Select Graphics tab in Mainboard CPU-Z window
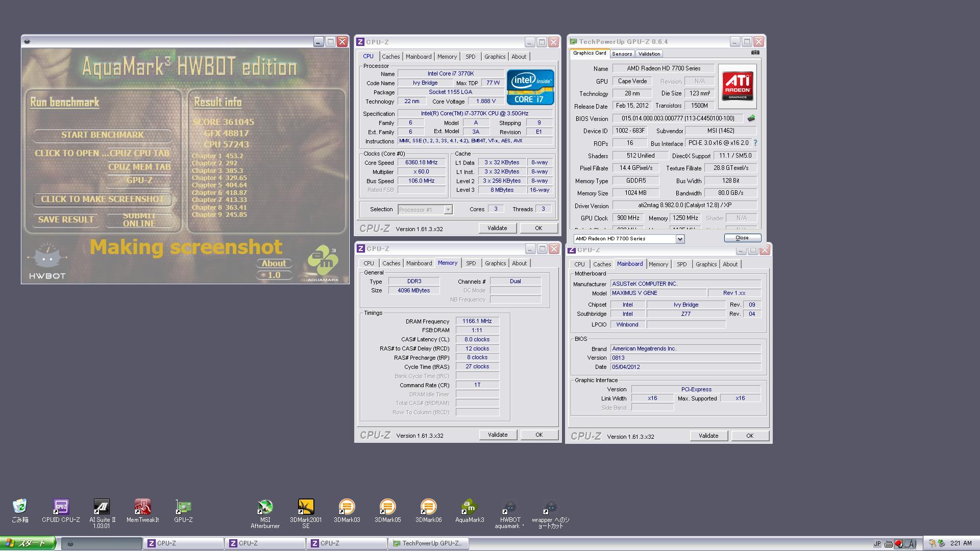 [x=706, y=264]
